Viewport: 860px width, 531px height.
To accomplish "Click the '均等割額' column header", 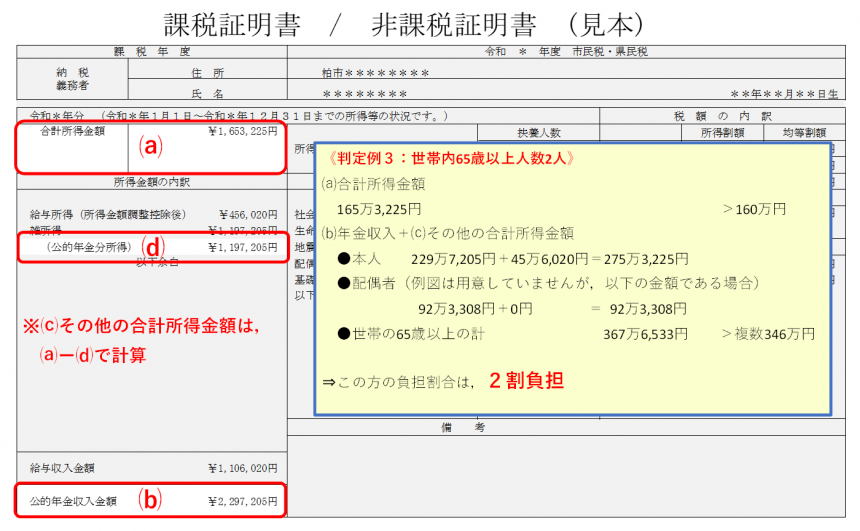I will (804, 133).
